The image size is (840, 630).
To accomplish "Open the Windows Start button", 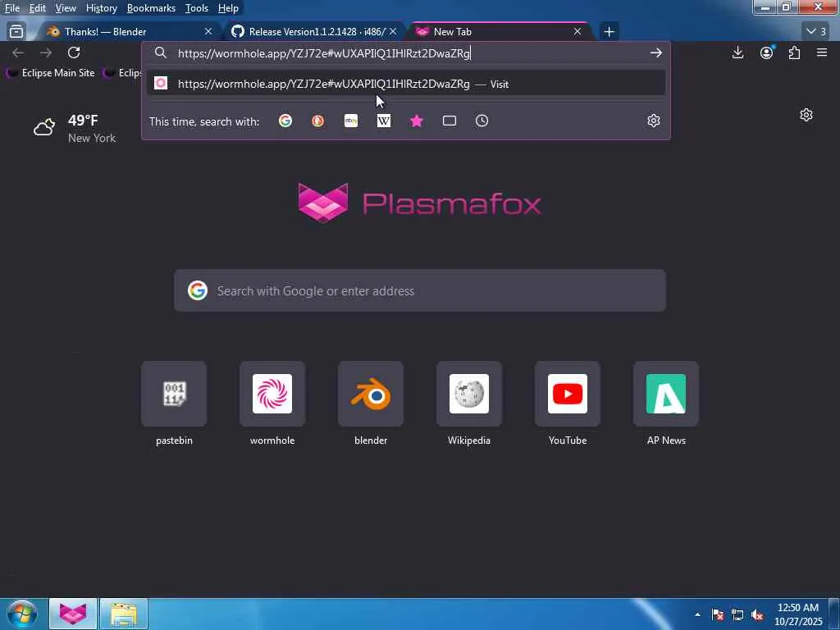I will [22, 614].
